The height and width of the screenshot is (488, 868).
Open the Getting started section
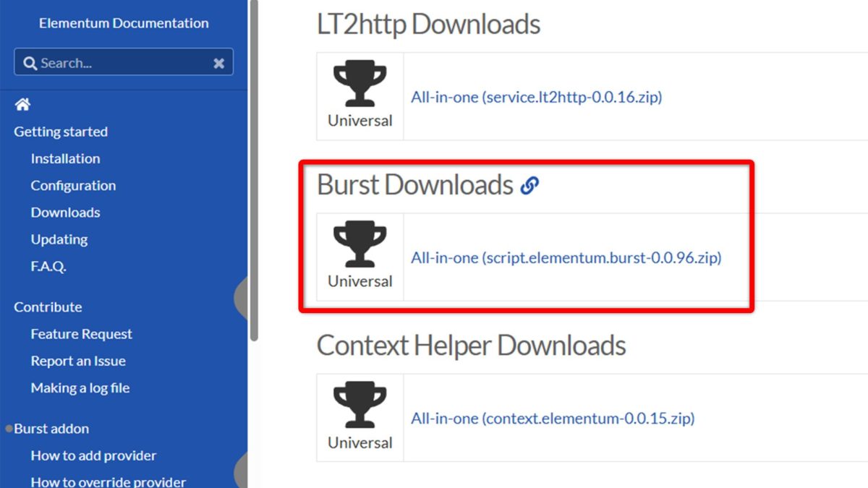(61, 132)
